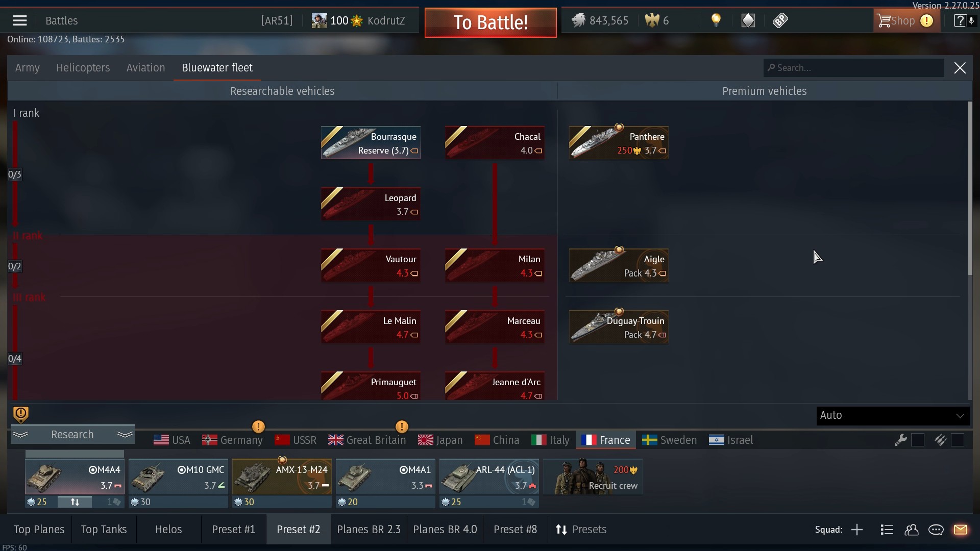
Task: Open the hamburger main menu
Action: tap(20, 20)
